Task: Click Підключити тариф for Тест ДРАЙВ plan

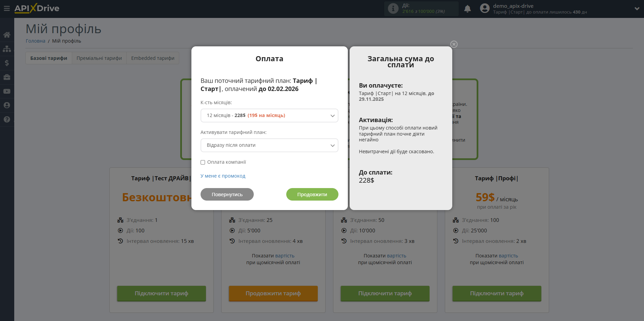Action: [x=162, y=294]
